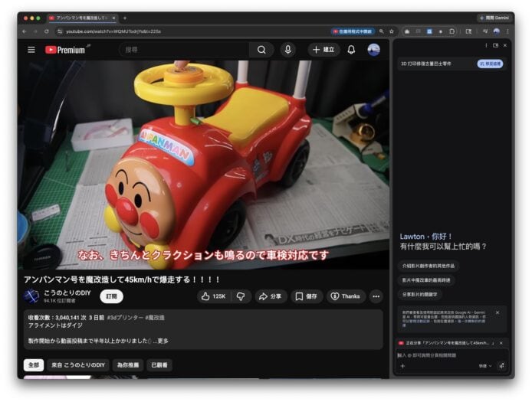Open the 建立 create button
The image size is (532, 402).
323,50
